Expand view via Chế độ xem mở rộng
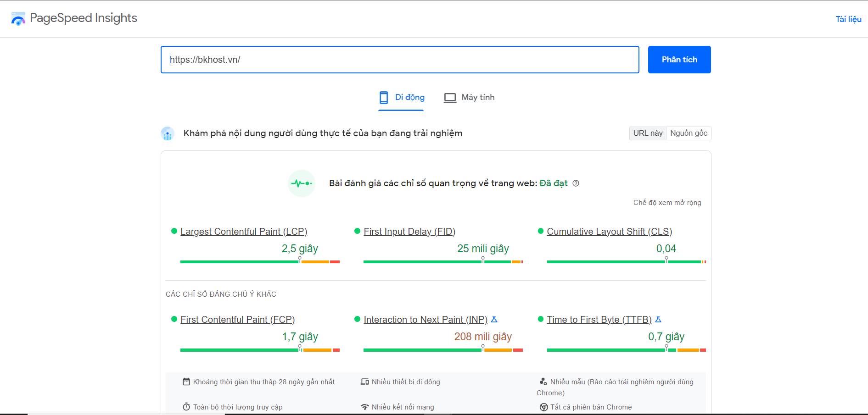The height and width of the screenshot is (415, 868). (x=667, y=203)
